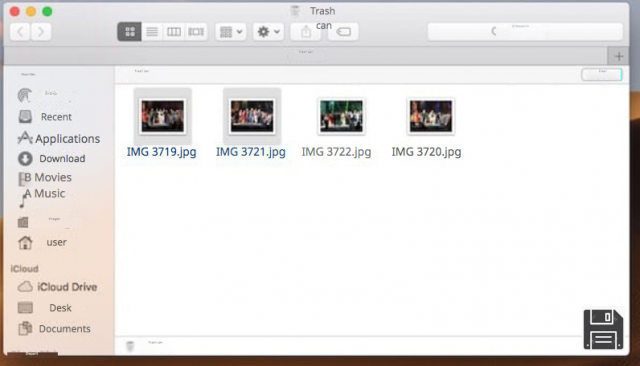Switch to column view
This screenshot has height=366, width=640.
point(174,31)
